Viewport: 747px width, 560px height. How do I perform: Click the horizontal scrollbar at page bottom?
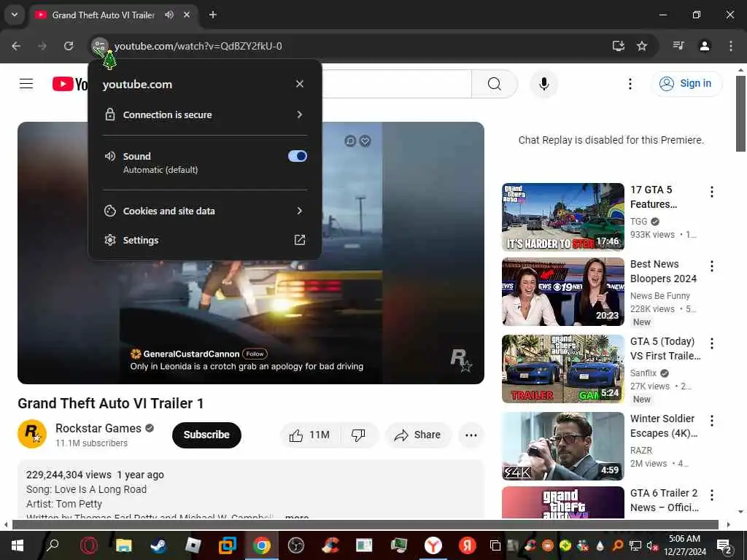[365, 525]
